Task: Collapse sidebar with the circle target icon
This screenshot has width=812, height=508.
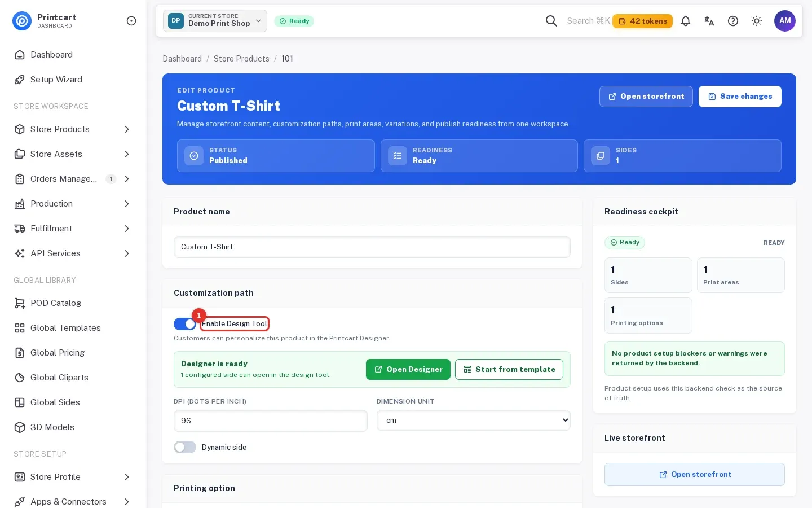Action: click(131, 21)
